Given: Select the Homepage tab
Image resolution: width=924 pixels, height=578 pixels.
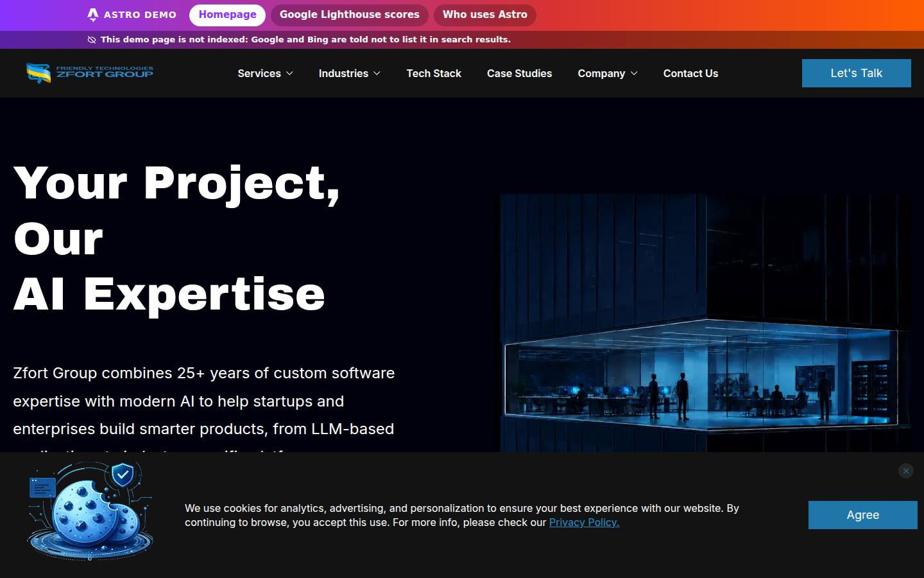Looking at the screenshot, I should pyautogui.click(x=227, y=15).
